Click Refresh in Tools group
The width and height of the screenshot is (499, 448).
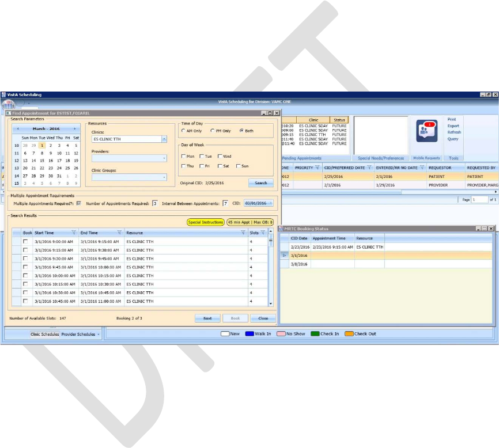[x=454, y=132]
